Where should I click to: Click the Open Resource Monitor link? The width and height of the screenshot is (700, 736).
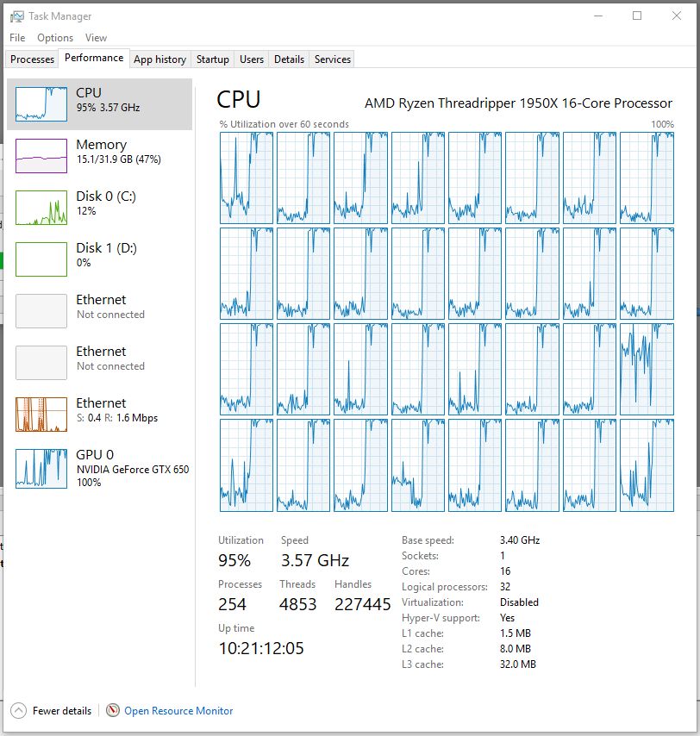coord(178,711)
